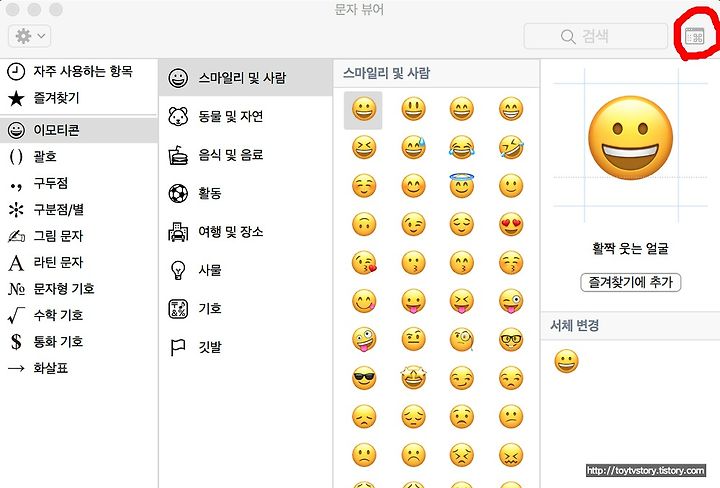Choose 구두점 punctuation in the sidebar
The width and height of the screenshot is (720, 488).
(x=79, y=183)
